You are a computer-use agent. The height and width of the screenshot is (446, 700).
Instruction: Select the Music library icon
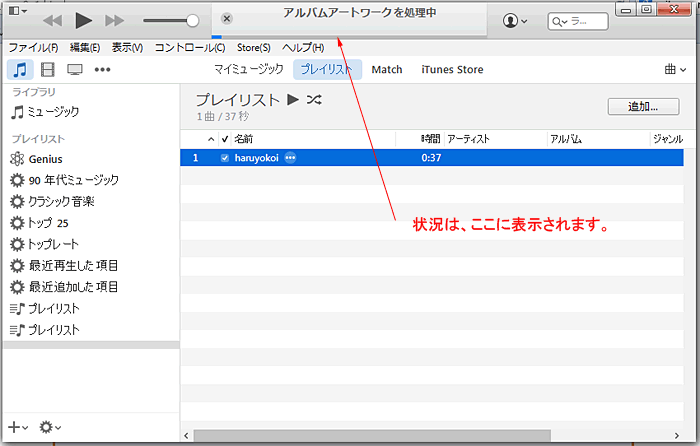(x=20, y=70)
